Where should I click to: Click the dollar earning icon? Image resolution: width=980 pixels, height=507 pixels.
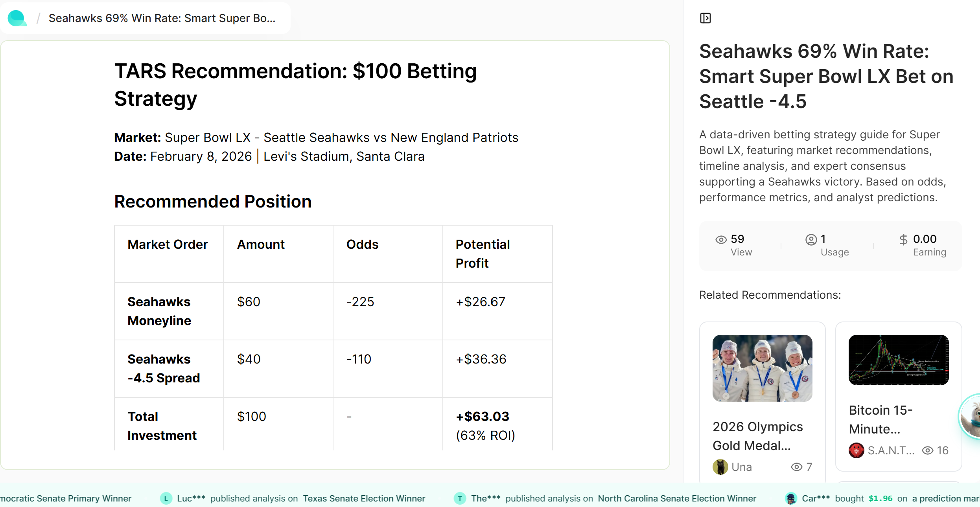pos(903,240)
